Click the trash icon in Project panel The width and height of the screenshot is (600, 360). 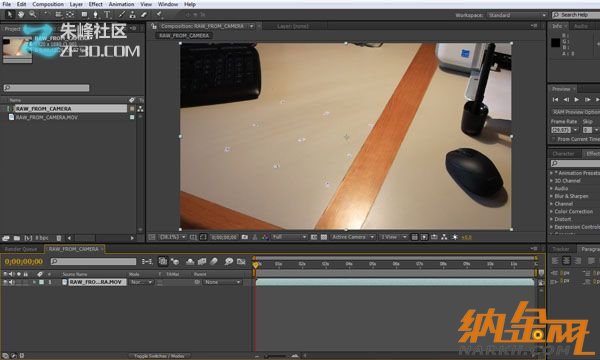tap(59, 238)
